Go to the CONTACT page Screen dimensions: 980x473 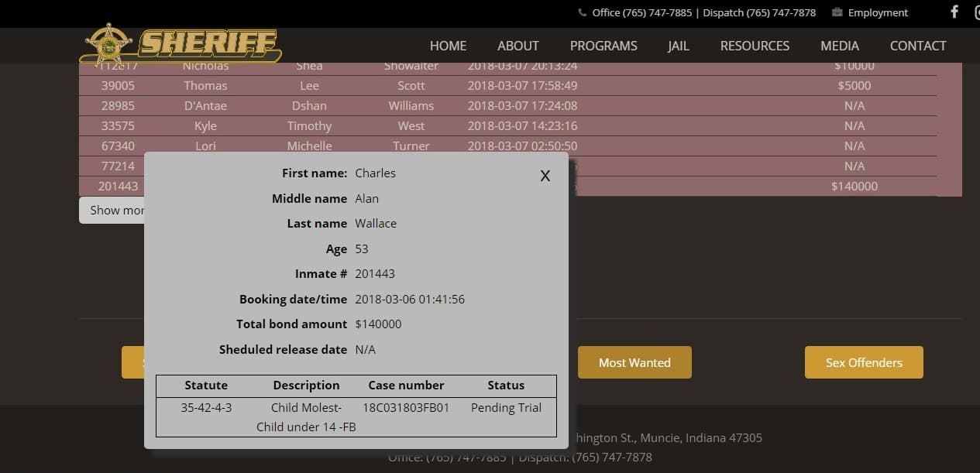918,46
